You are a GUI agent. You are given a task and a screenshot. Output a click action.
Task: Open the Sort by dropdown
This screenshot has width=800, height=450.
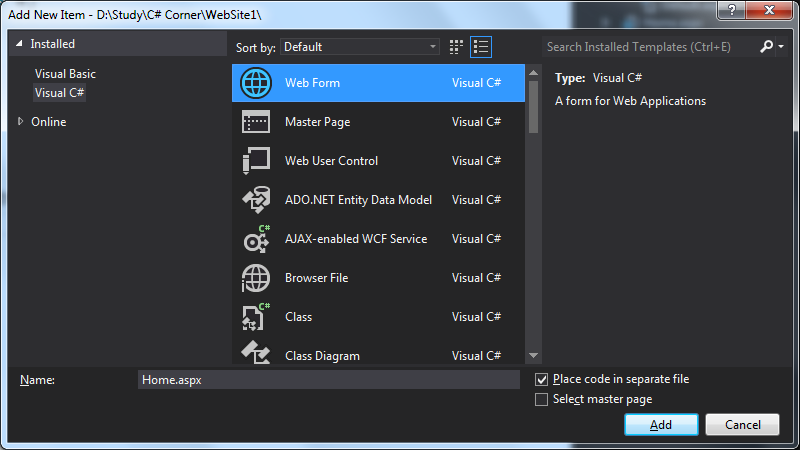(x=360, y=47)
